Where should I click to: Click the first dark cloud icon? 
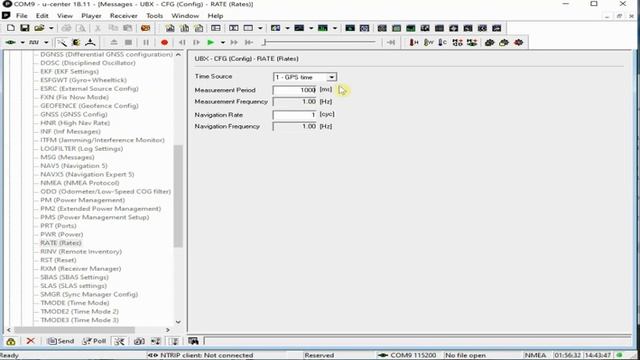point(489,42)
